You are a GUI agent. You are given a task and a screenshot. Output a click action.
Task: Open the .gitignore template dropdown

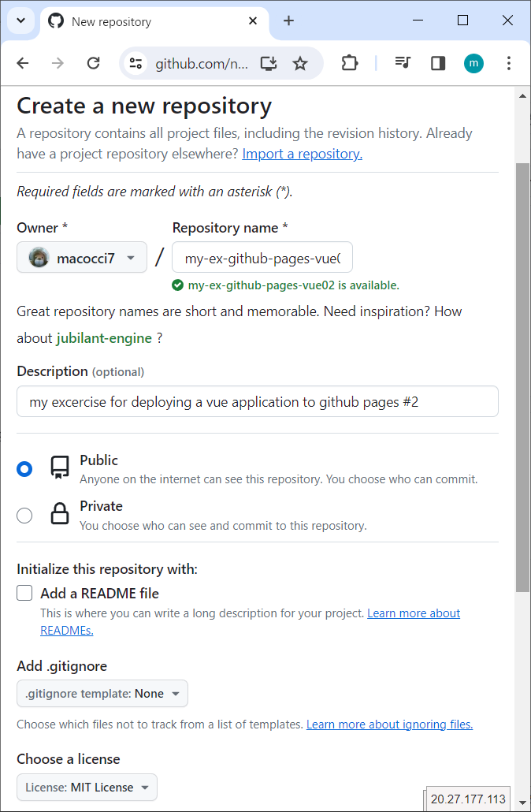[x=102, y=693]
